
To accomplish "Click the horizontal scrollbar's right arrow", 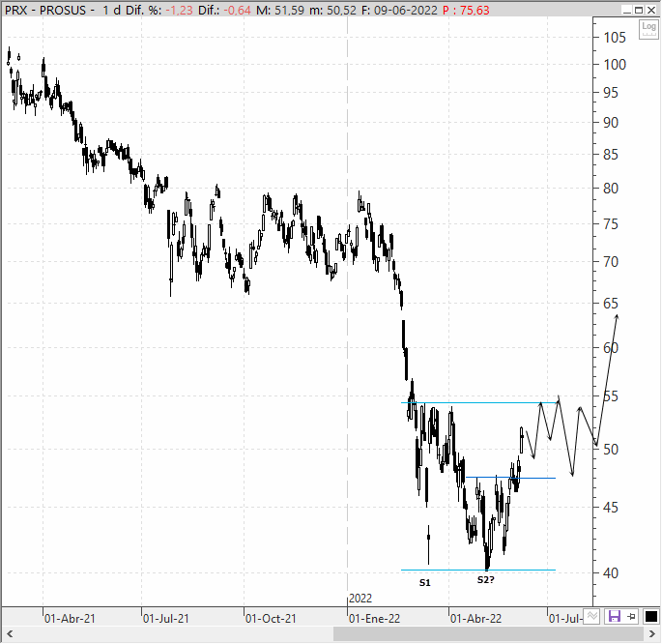I will [x=652, y=634].
